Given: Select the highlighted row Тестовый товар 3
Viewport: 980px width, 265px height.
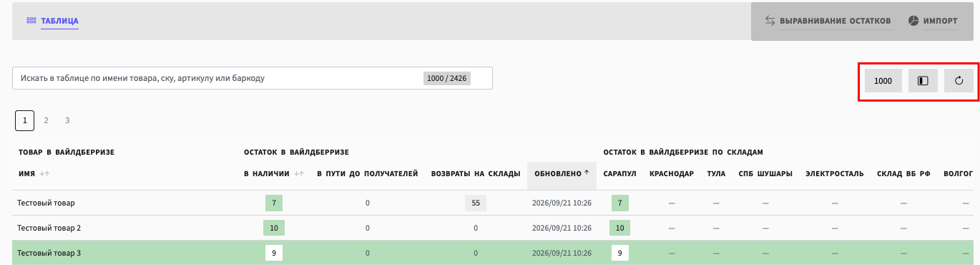Looking at the screenshot, I should [x=490, y=253].
